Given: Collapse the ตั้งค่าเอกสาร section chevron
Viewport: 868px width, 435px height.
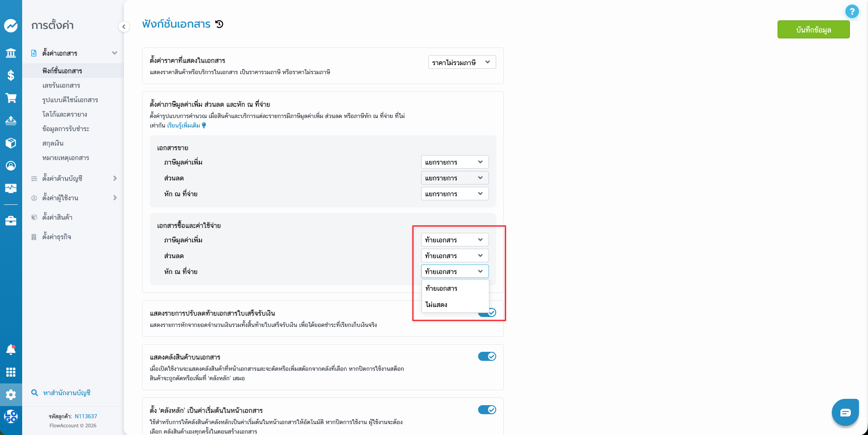Looking at the screenshot, I should point(115,53).
